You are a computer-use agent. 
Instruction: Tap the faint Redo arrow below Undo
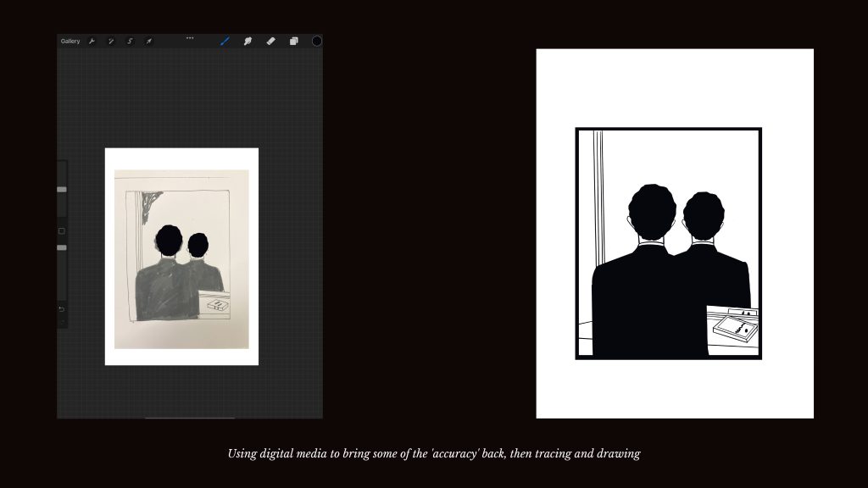(x=61, y=321)
